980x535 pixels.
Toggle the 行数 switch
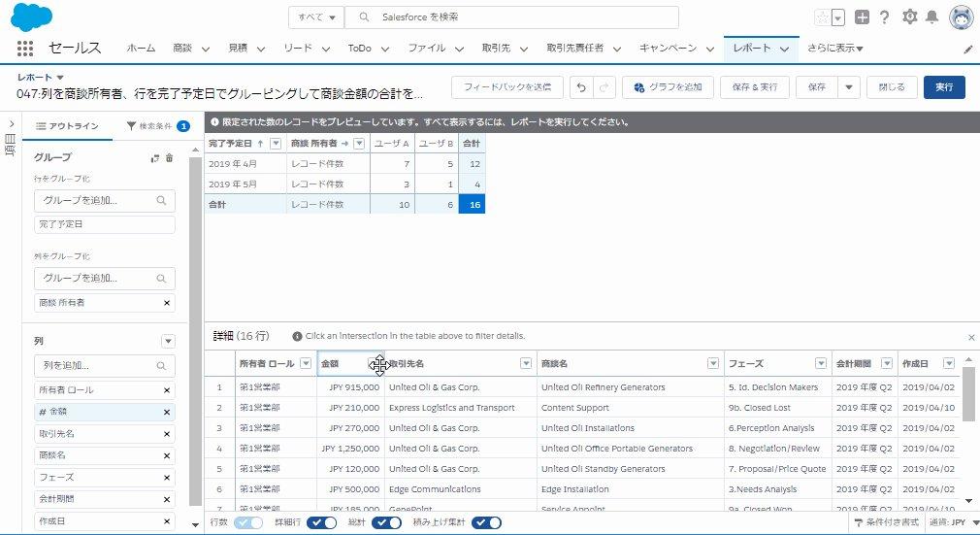tap(248, 522)
